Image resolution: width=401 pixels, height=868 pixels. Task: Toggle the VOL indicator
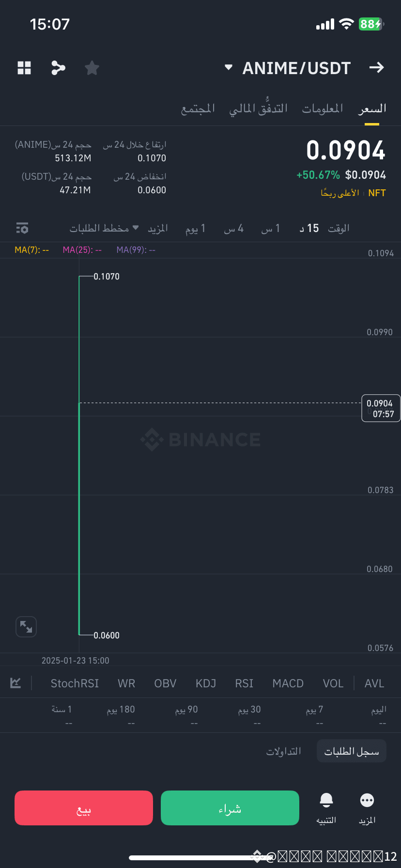coord(333,683)
